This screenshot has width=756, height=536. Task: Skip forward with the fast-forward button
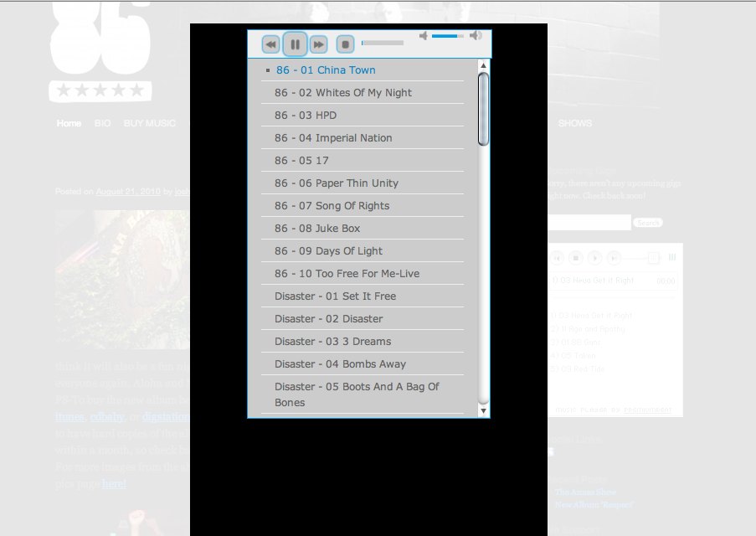pyautogui.click(x=318, y=44)
